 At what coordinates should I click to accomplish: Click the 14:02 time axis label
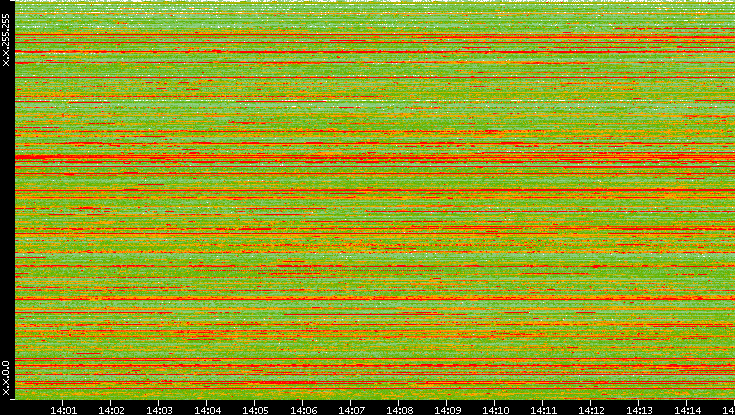112,410
